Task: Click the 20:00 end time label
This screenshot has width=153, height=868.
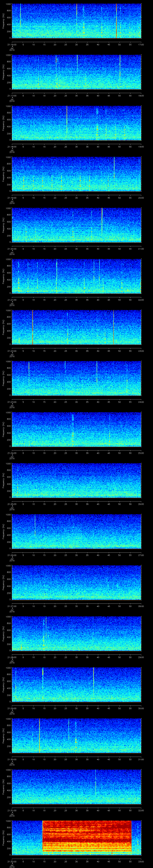Action: 141,197
